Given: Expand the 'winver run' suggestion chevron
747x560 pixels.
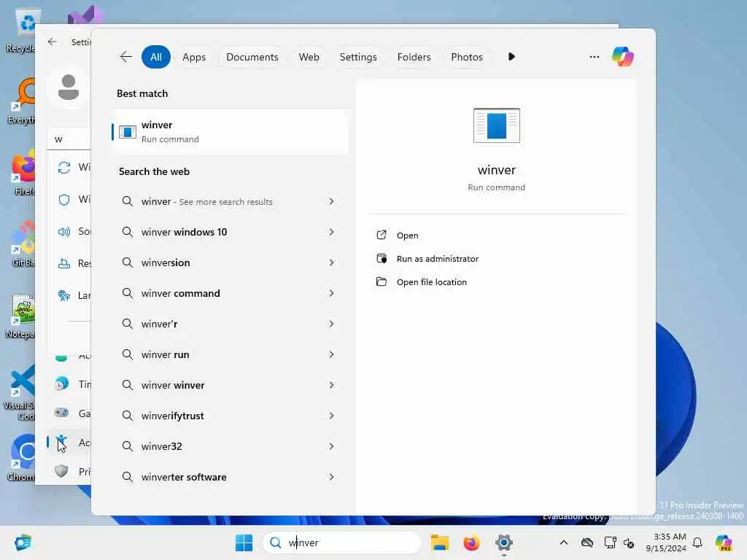Looking at the screenshot, I should coord(332,354).
